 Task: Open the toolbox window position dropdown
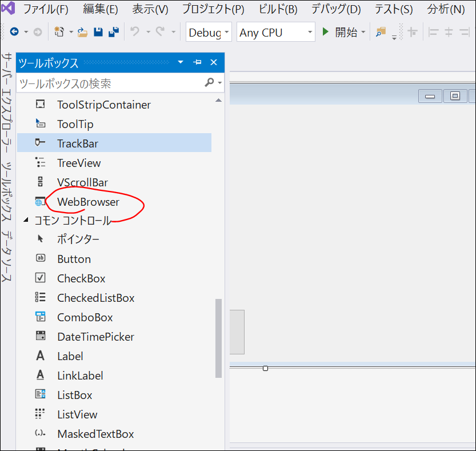tap(181, 62)
